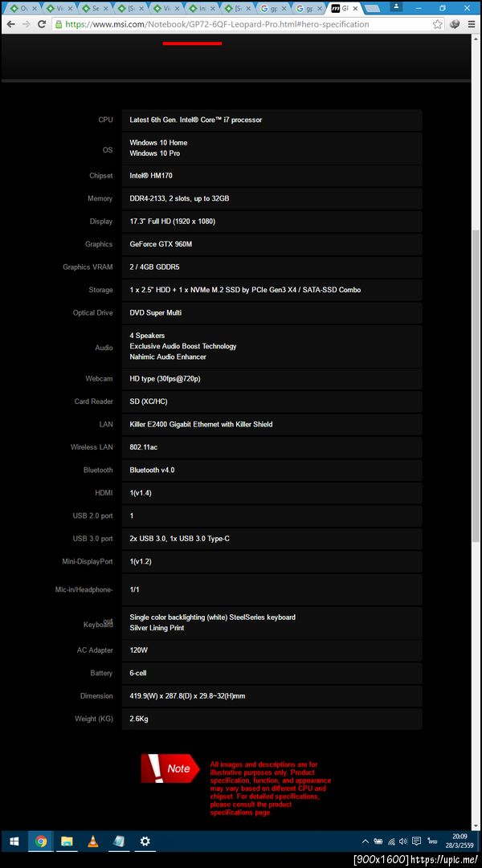Switch to the first Google search tab

[275, 8]
